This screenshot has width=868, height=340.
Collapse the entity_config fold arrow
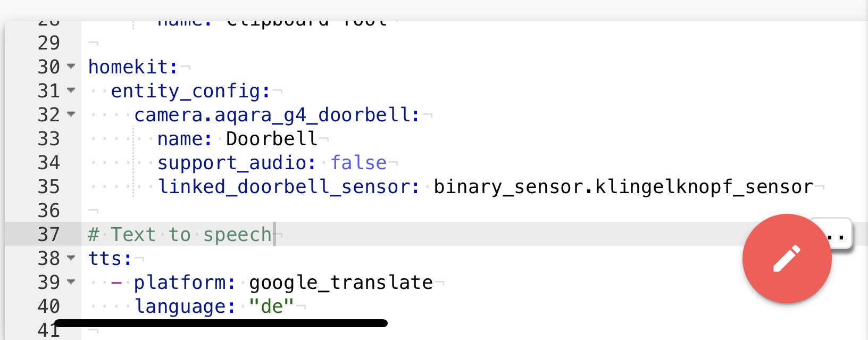pyautogui.click(x=71, y=91)
